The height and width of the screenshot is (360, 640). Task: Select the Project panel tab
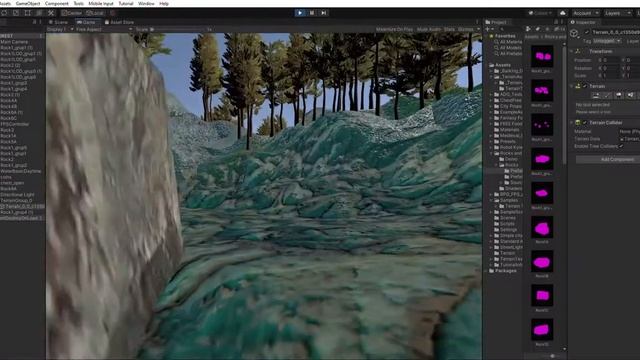496,22
